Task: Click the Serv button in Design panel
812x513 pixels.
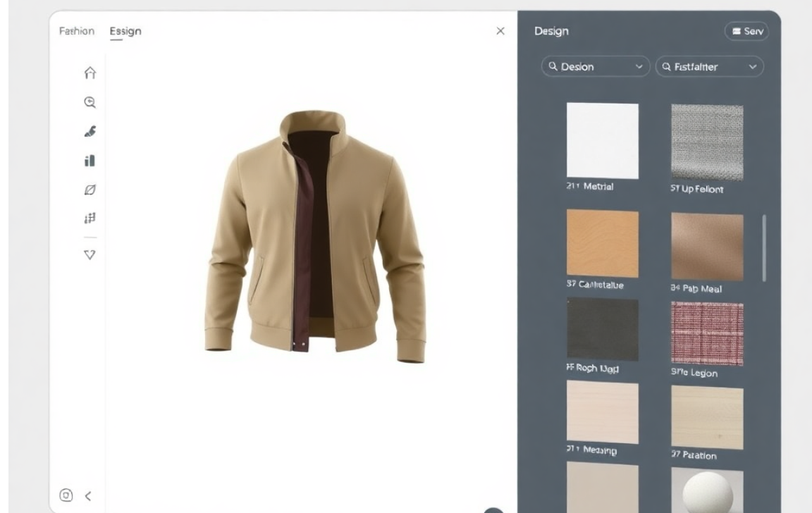Action: [746, 31]
